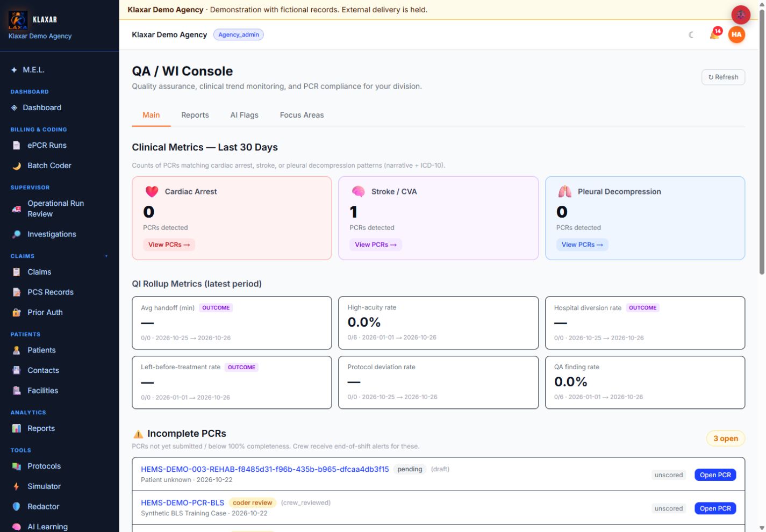
Task: Open Contacts icon in sidebar
Action: tap(17, 370)
